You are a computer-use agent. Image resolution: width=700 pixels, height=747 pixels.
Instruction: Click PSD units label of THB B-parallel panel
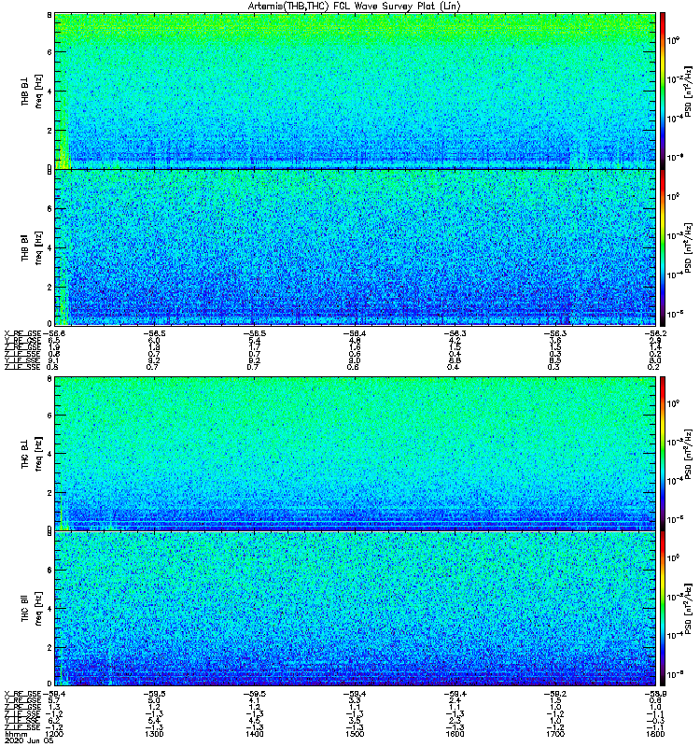pos(688,247)
